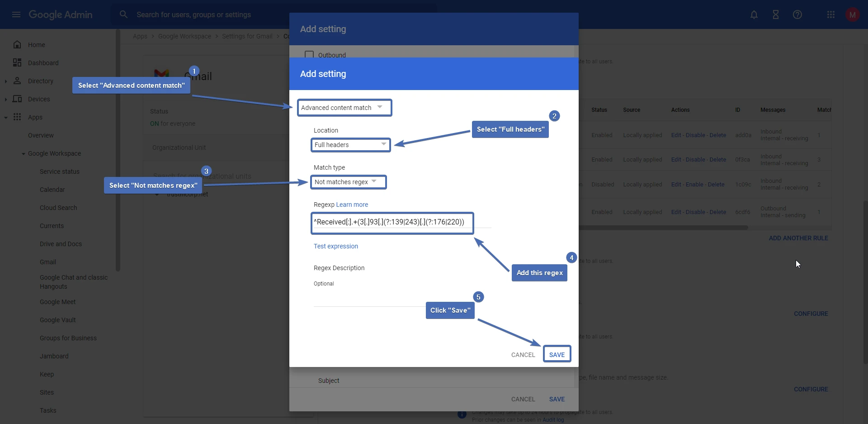Open the Google apps grid launcher
Screen dimensions: 868x424
point(831,14)
